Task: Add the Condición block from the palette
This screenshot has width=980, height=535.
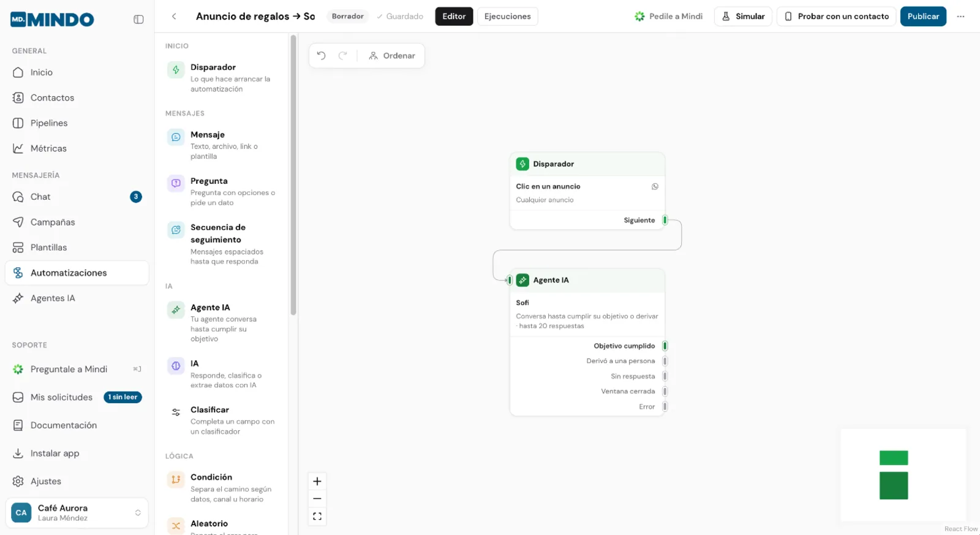Action: coord(222,487)
